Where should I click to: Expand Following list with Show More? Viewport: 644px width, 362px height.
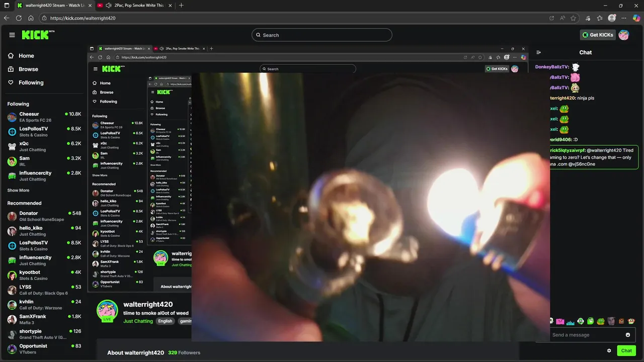pyautogui.click(x=18, y=191)
